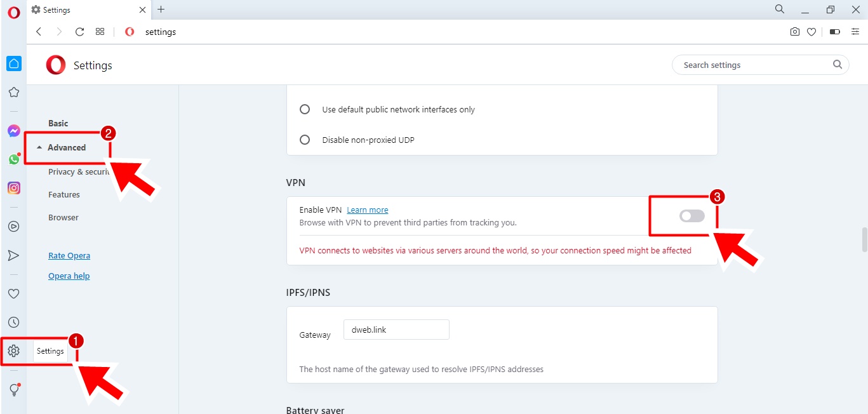Open the Privacy & security section
This screenshot has width=868, height=414.
point(75,171)
